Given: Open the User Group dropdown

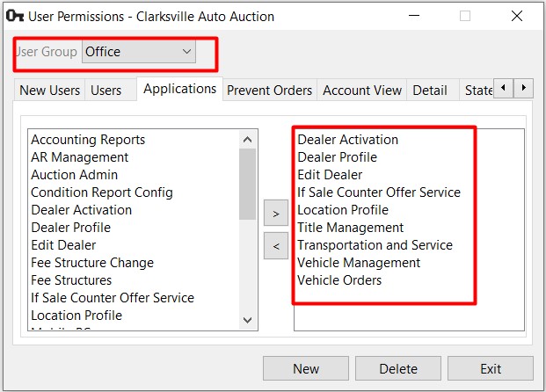Looking at the screenshot, I should (138, 52).
